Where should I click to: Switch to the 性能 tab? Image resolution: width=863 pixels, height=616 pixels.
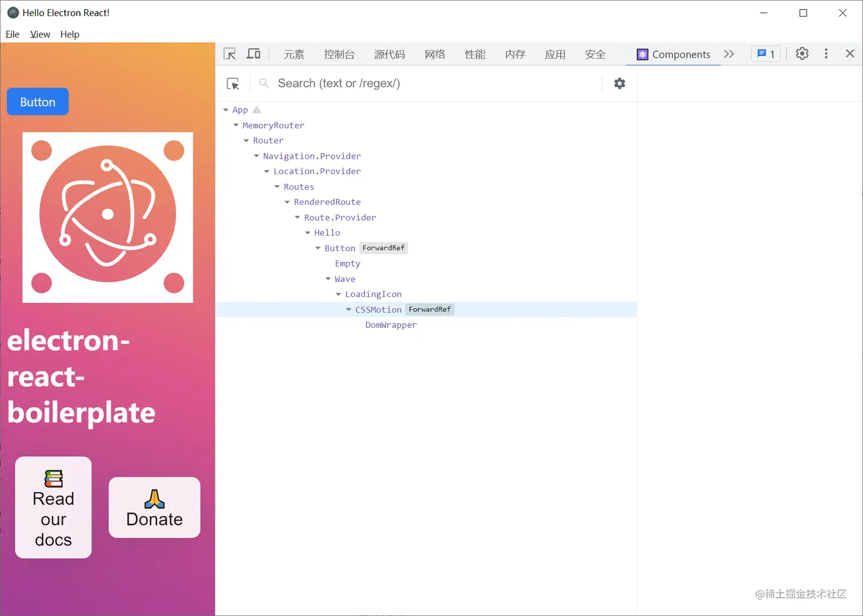coord(475,54)
